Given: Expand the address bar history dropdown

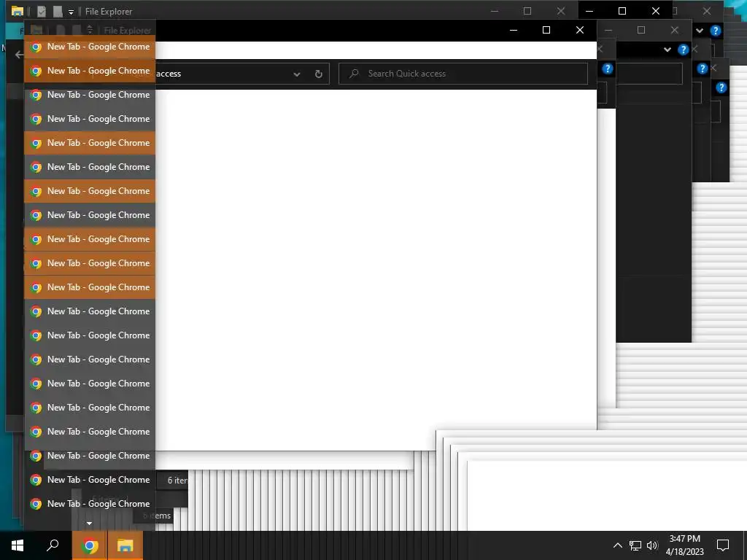Looking at the screenshot, I should pos(297,74).
